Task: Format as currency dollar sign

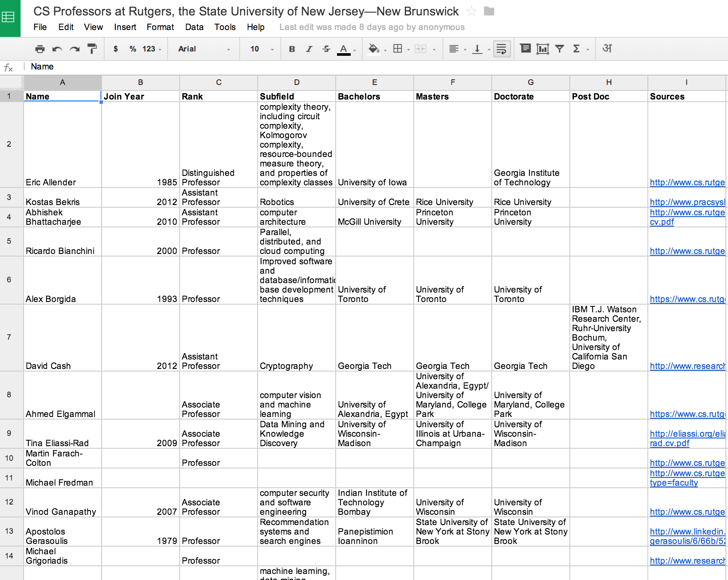Action: tap(116, 49)
